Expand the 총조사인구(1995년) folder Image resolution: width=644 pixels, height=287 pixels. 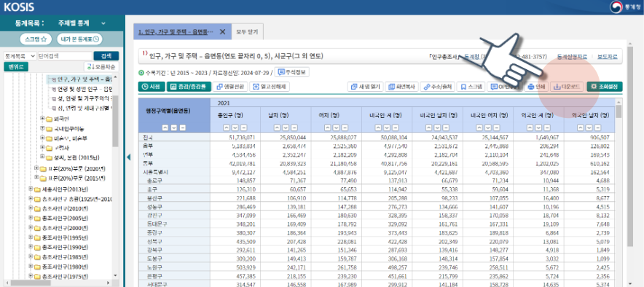[31, 237]
